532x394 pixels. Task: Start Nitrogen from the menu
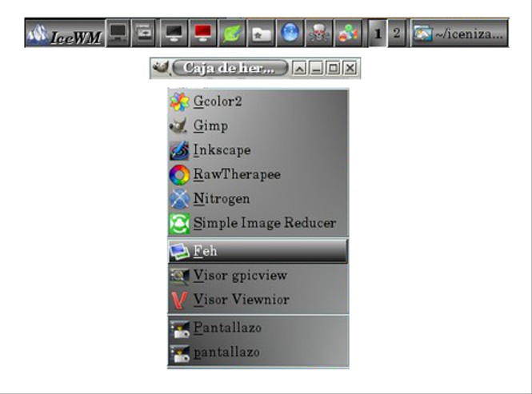point(258,199)
